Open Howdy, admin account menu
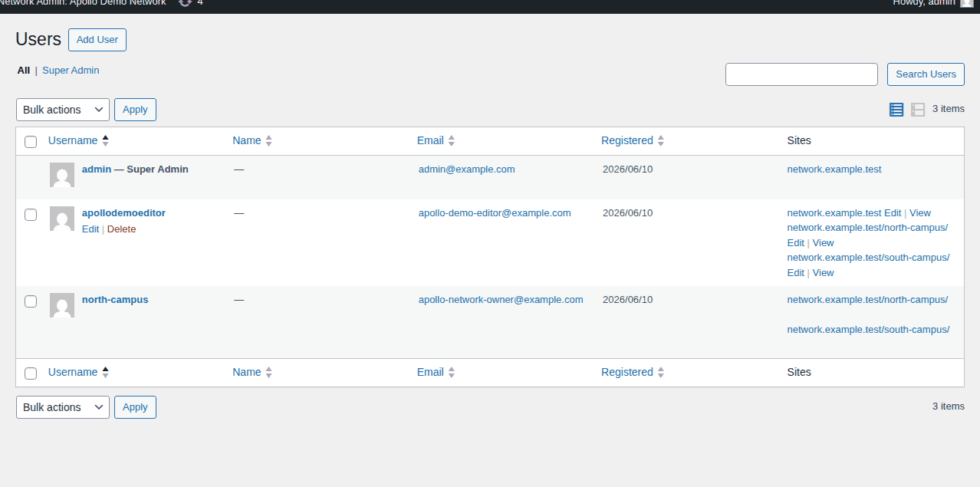 (932, 2)
